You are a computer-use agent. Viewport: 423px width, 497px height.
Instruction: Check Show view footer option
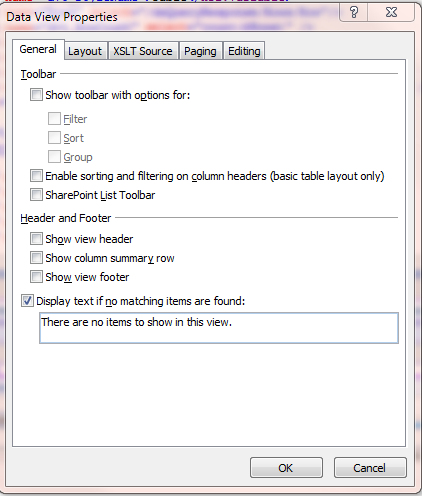(x=36, y=277)
